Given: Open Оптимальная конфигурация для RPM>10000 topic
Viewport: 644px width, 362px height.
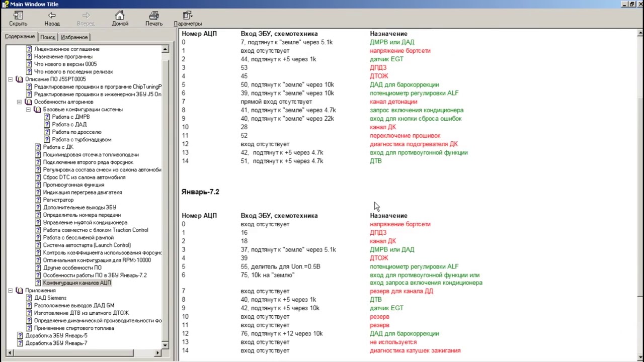Looking at the screenshot, I should 97,260.
